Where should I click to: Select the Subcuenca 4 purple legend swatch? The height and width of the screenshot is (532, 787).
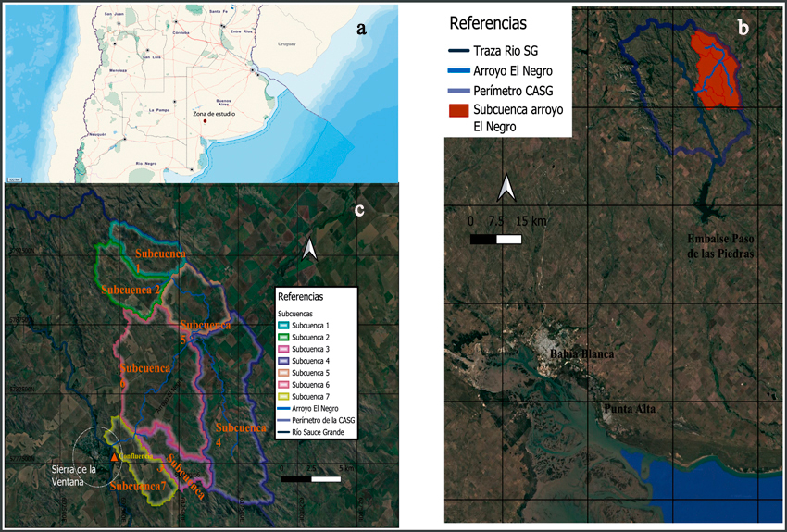tap(284, 362)
